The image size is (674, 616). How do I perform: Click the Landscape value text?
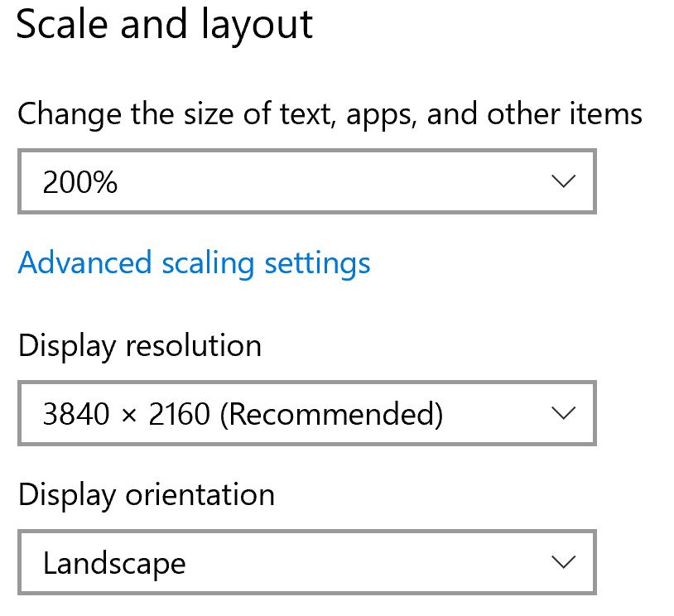114,564
